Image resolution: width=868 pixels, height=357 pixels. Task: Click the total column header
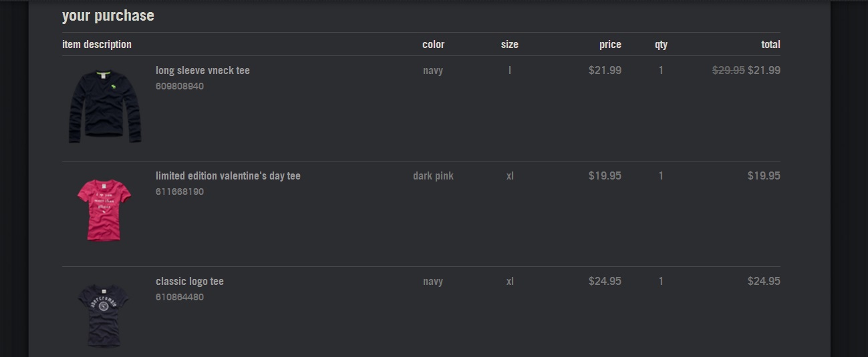click(770, 45)
